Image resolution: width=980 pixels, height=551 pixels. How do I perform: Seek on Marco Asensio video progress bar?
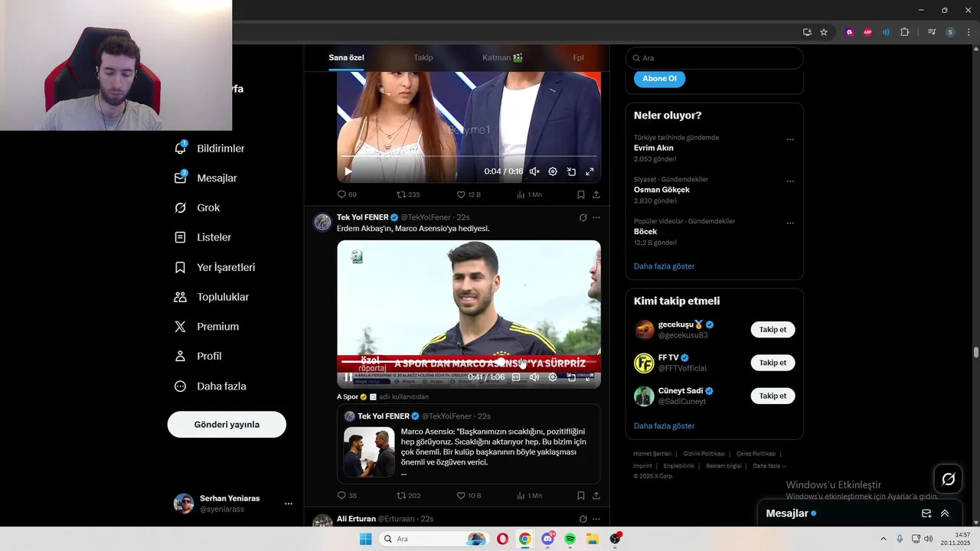[469, 361]
